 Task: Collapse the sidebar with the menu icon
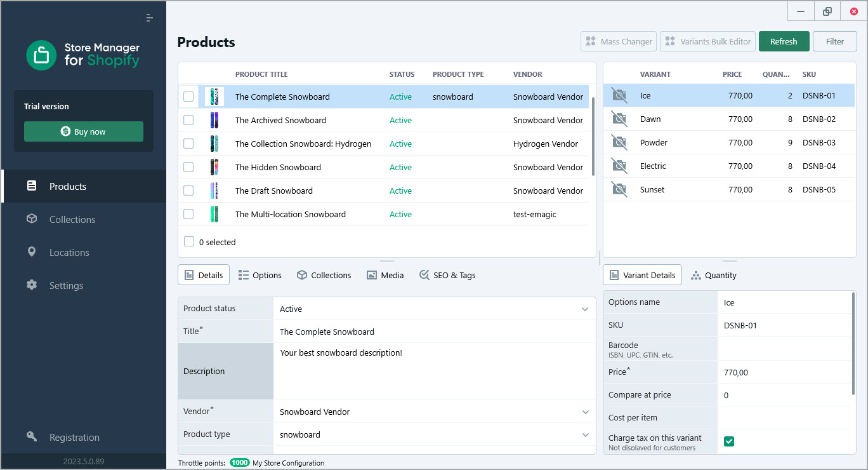coord(149,18)
